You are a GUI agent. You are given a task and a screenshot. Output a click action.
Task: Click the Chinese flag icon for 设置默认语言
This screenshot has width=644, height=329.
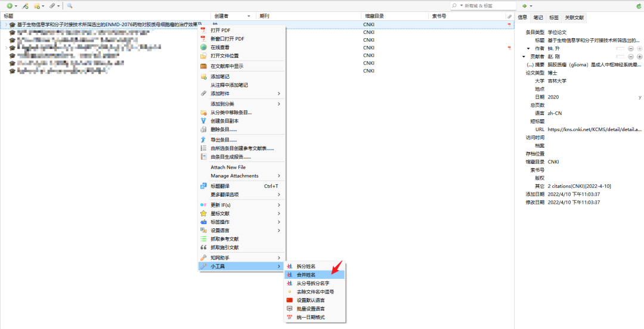coord(290,300)
